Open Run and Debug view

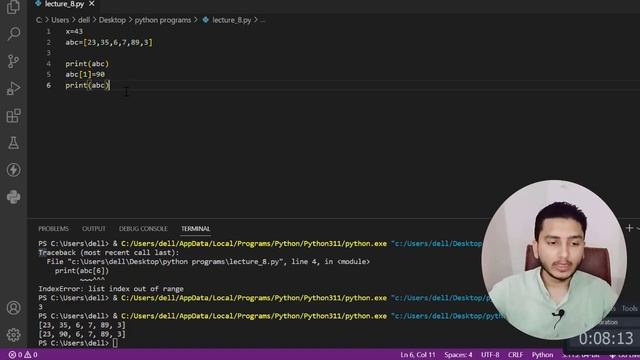[x=13, y=88]
